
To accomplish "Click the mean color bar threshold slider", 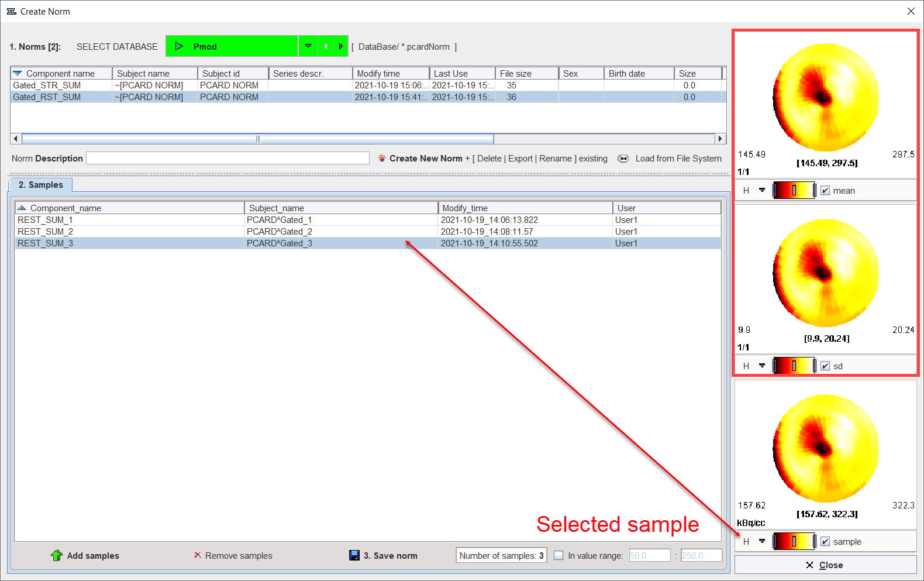I will [794, 190].
